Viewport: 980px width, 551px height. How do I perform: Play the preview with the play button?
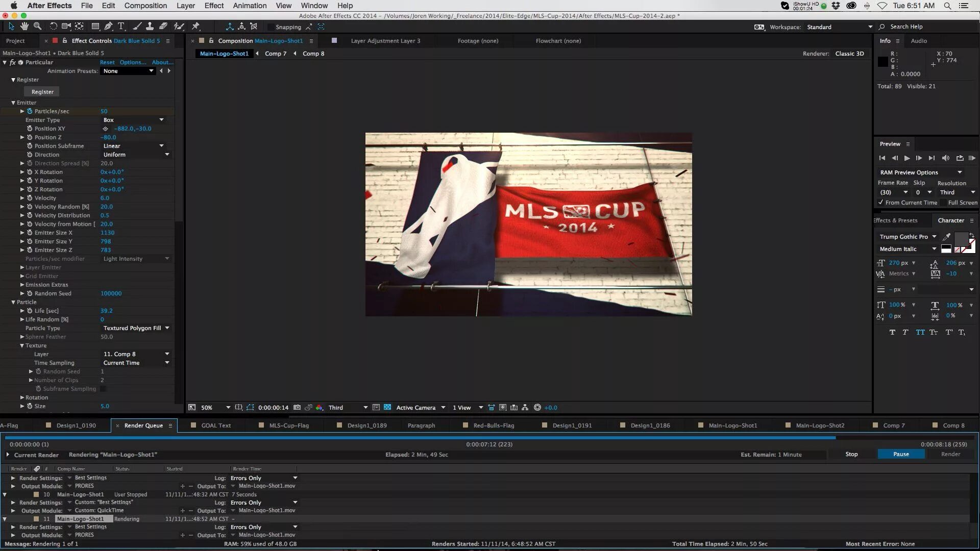[x=907, y=158]
